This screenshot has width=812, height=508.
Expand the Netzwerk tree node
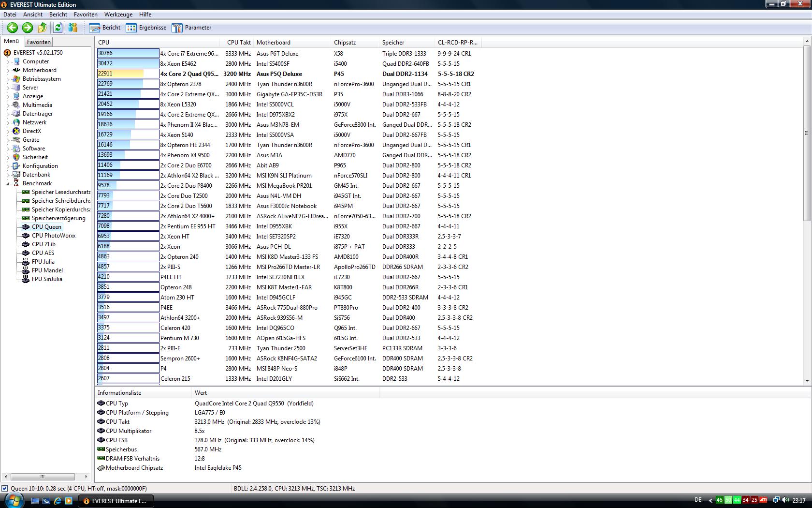[8, 123]
